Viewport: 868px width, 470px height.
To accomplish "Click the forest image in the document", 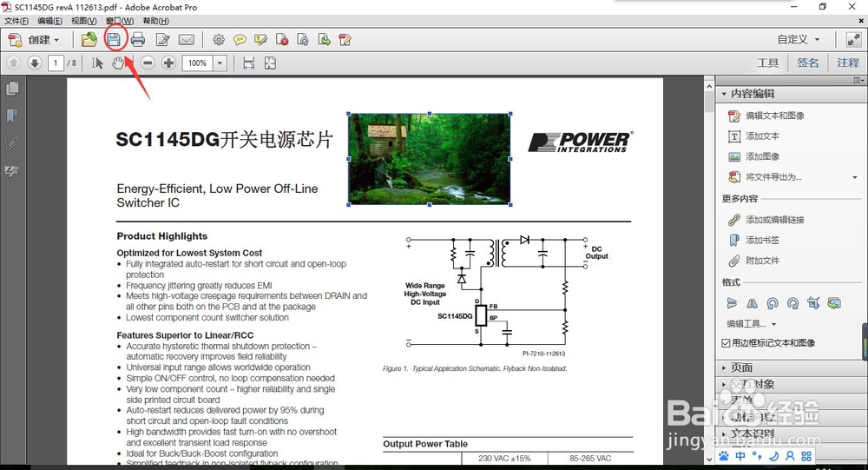I will click(x=430, y=159).
